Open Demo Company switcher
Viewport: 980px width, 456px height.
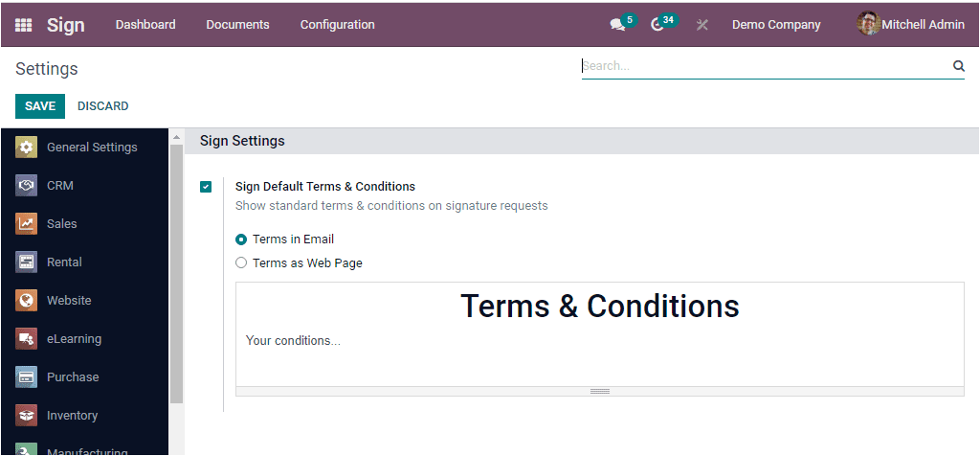(776, 25)
